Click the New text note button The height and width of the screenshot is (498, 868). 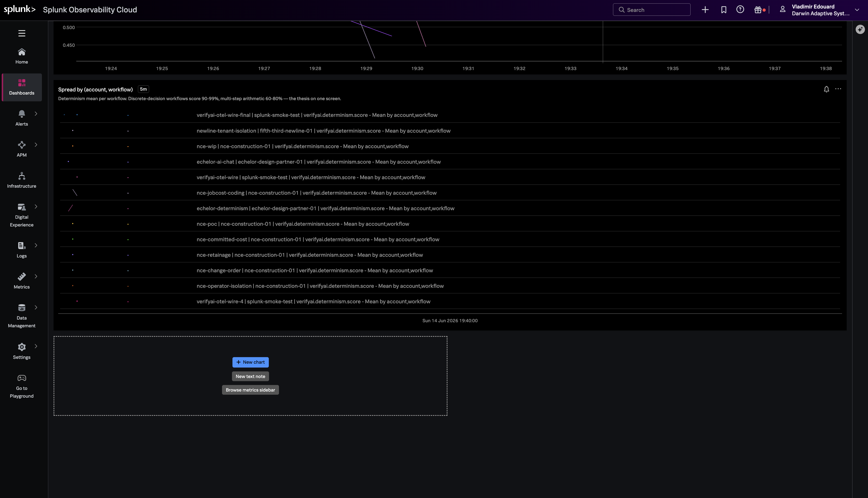click(250, 376)
